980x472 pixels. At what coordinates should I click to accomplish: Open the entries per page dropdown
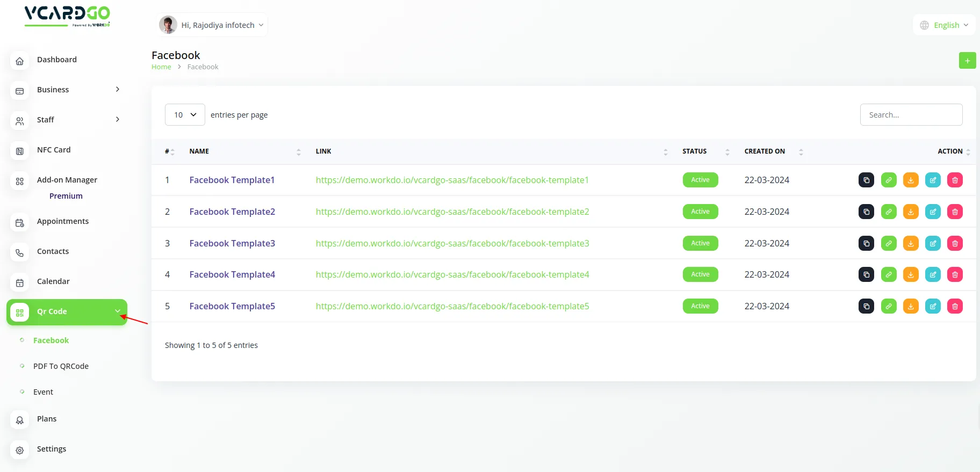point(185,115)
